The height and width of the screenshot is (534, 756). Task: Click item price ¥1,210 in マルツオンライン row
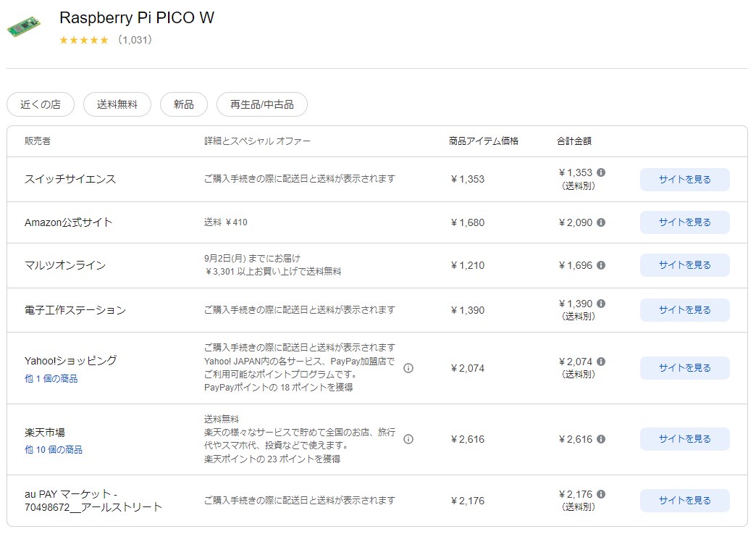(468, 265)
